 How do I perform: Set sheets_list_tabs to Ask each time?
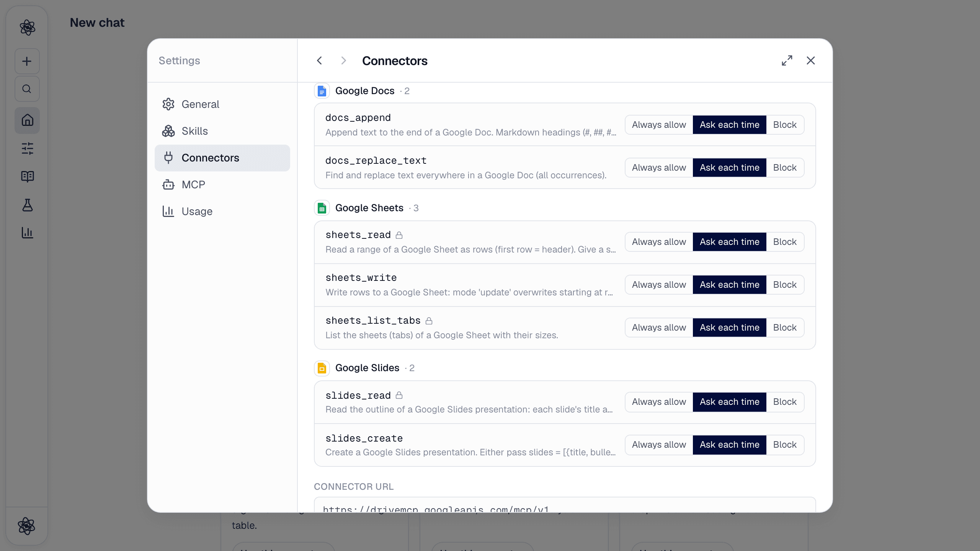pyautogui.click(x=730, y=328)
